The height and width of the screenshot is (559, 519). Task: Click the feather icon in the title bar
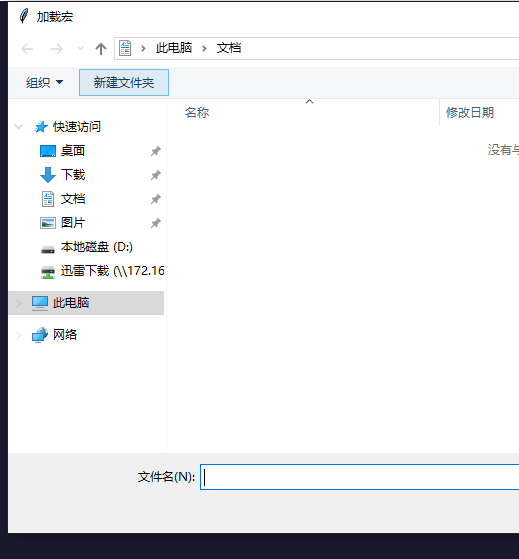click(x=24, y=16)
